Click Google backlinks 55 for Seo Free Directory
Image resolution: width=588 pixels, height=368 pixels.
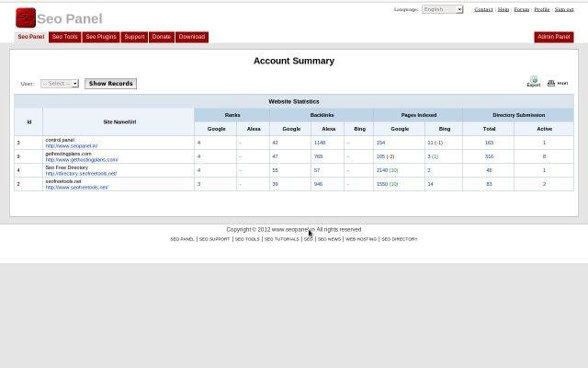275,170
